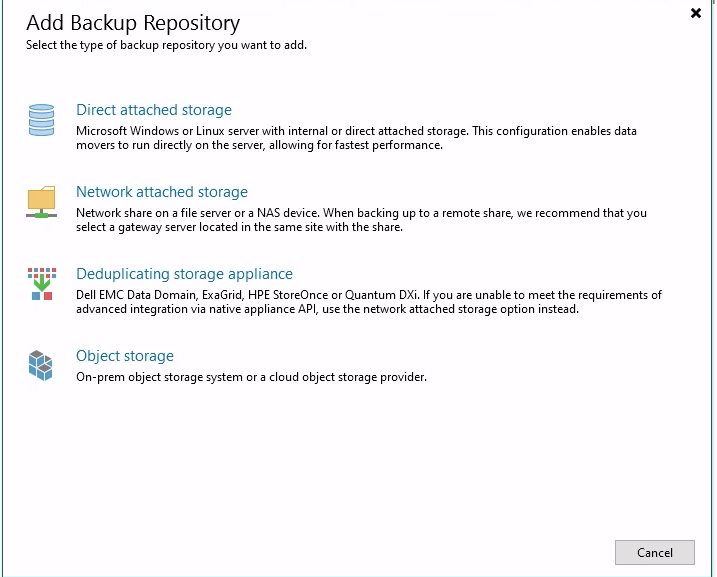
Task: Click the 'On-prem object storage system' description
Action: click(251, 377)
